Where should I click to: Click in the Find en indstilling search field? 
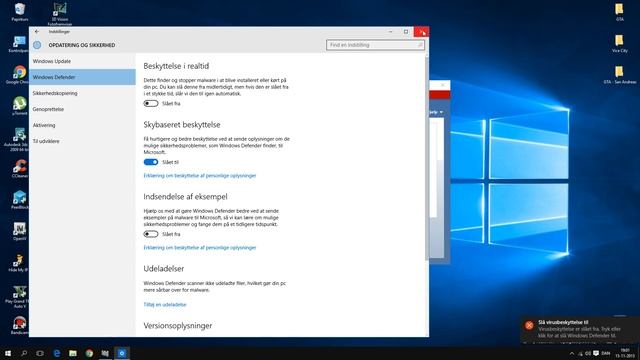tap(375, 45)
